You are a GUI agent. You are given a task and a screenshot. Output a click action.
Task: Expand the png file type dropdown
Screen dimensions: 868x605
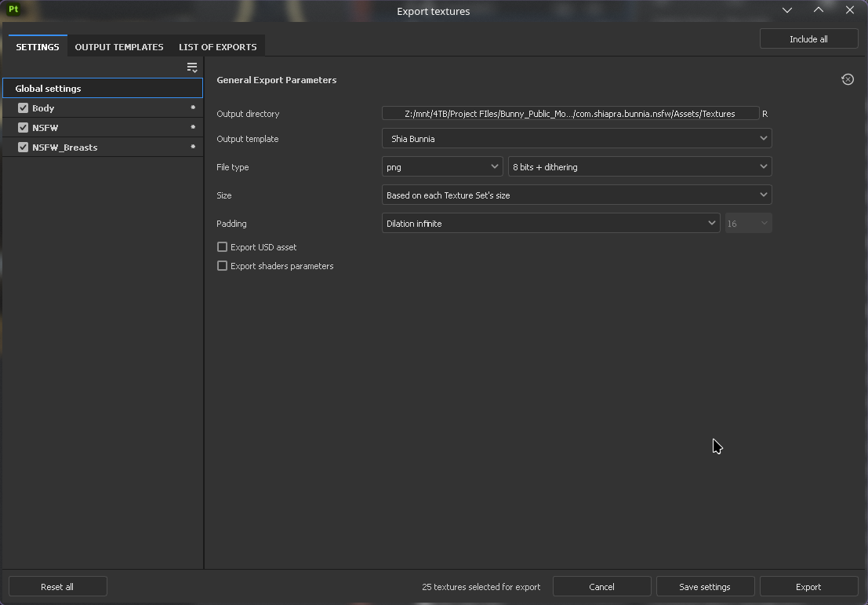point(442,167)
